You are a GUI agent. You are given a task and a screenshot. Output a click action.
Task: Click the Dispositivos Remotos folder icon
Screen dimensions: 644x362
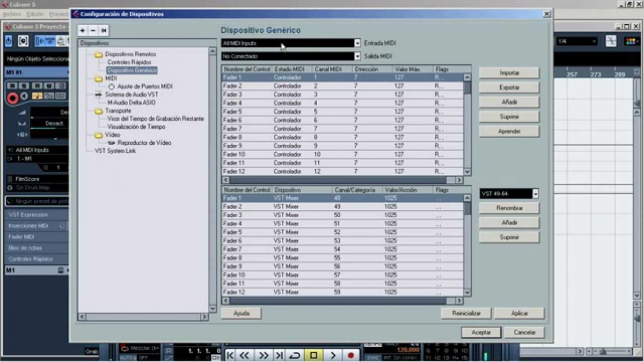click(99, 55)
